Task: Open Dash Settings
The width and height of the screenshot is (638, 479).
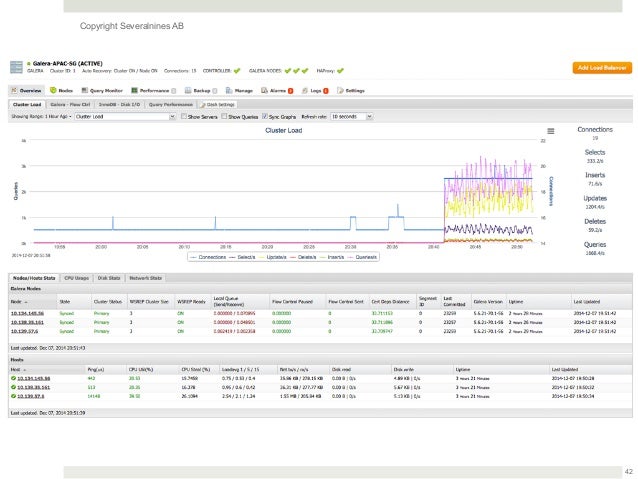Action: [x=218, y=103]
